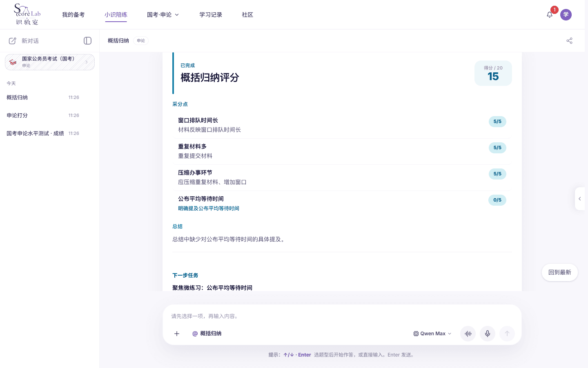
Task: Click the 概括归纳评分 title
Action: 210,78
